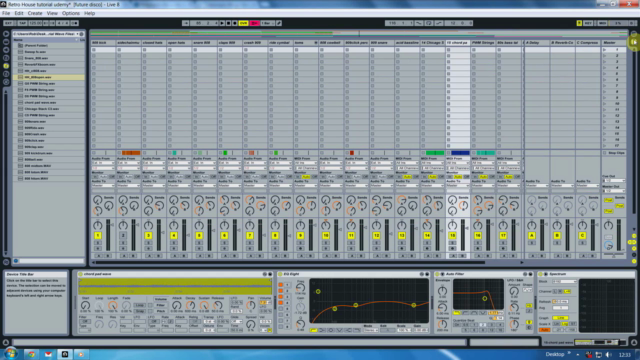Launch scene 1 in the Master track

[x=605, y=50]
